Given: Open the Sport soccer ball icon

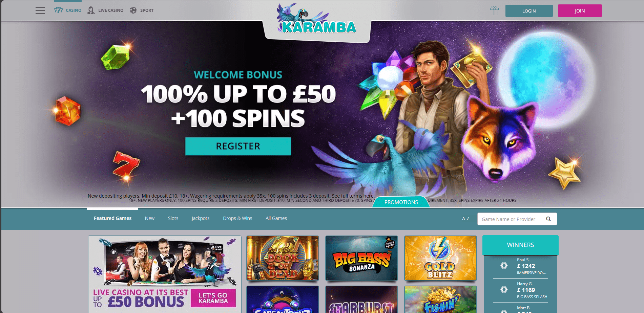Looking at the screenshot, I should point(133,10).
